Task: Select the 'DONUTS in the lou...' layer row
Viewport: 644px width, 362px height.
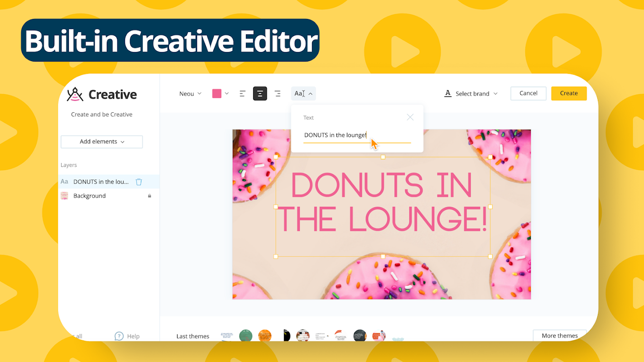Action: click(109, 181)
